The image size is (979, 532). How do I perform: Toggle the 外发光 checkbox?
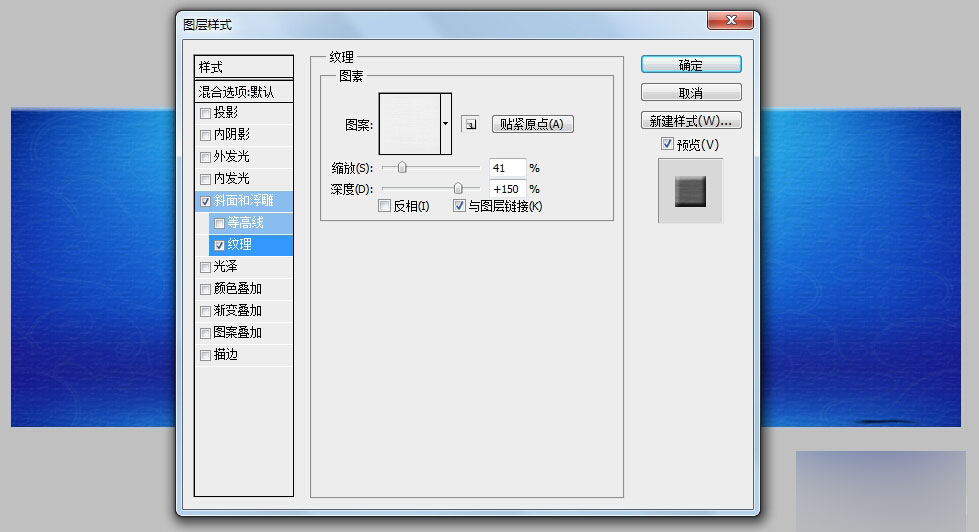pos(205,157)
